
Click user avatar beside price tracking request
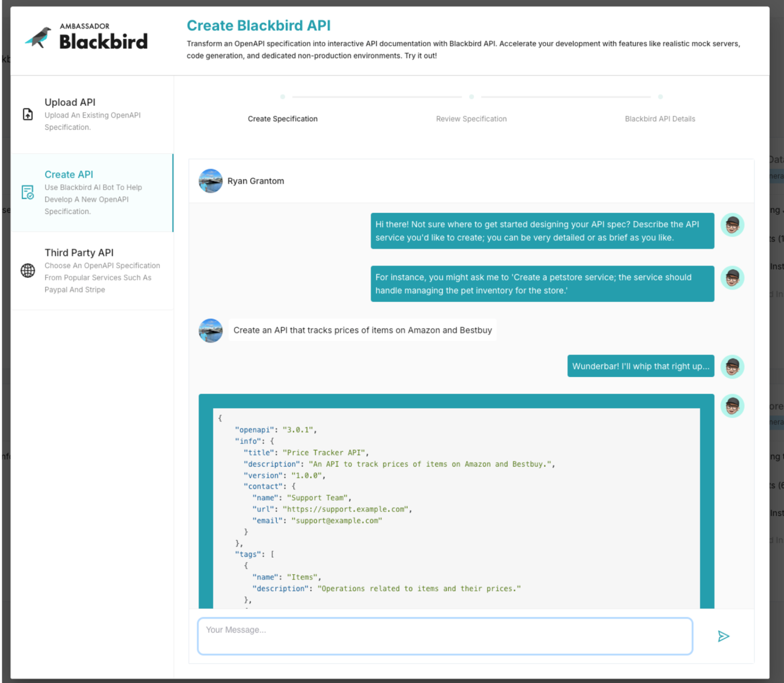(x=211, y=330)
